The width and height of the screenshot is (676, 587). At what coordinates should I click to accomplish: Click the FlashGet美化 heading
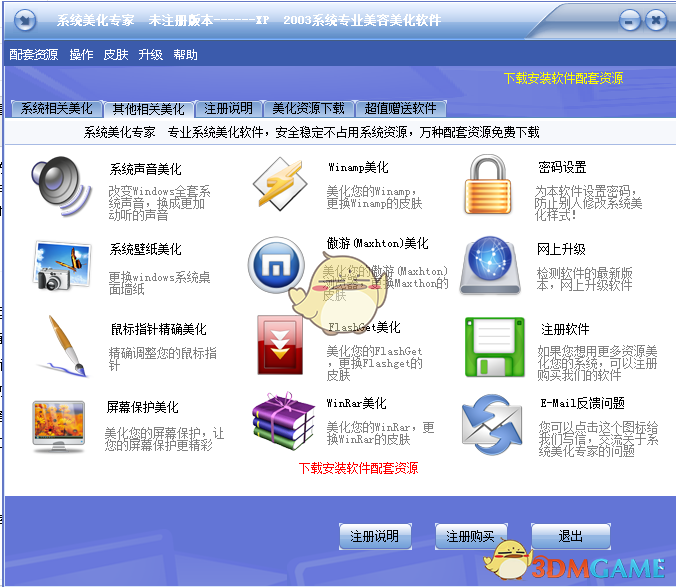click(364, 327)
